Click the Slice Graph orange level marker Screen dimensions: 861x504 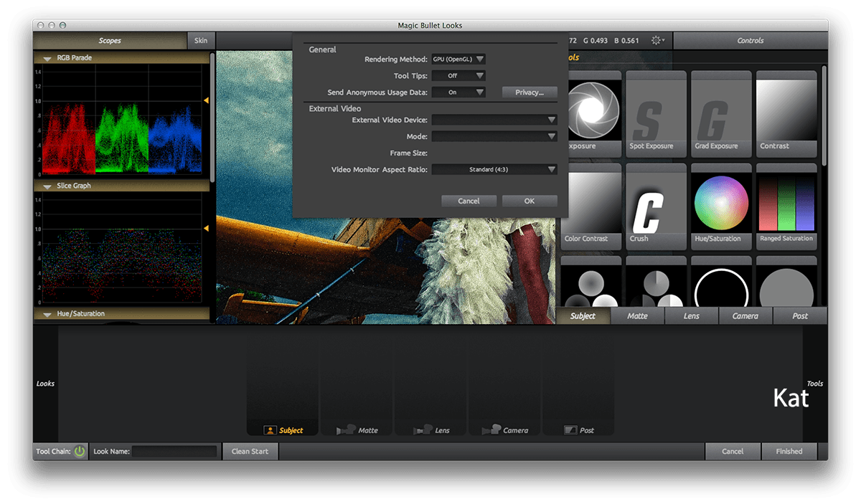click(206, 229)
